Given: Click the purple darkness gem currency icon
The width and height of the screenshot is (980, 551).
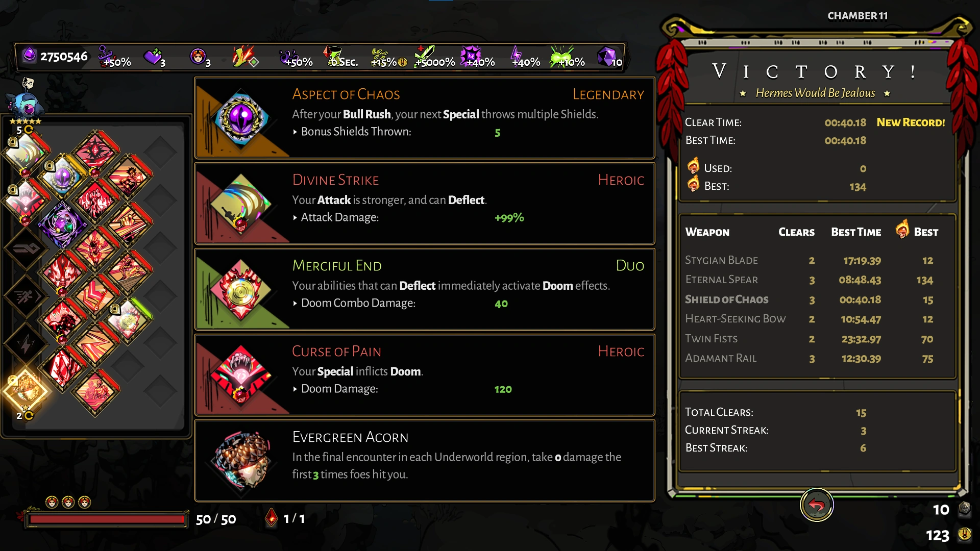Looking at the screenshot, I should click(x=30, y=55).
